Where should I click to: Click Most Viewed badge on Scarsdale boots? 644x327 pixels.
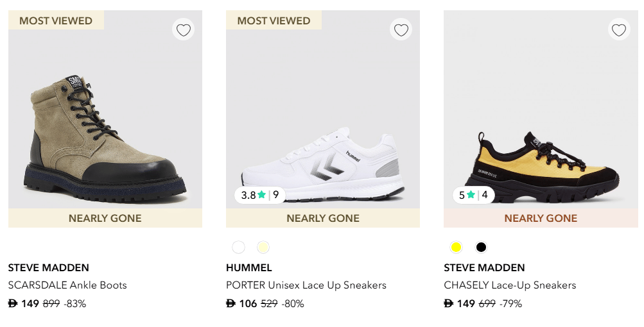tap(56, 21)
